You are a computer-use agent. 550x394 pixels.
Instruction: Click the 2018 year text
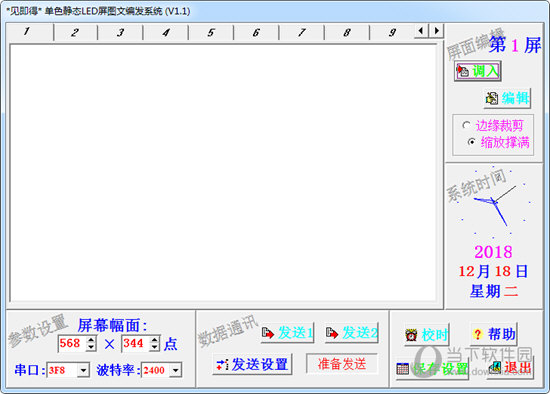(493, 252)
